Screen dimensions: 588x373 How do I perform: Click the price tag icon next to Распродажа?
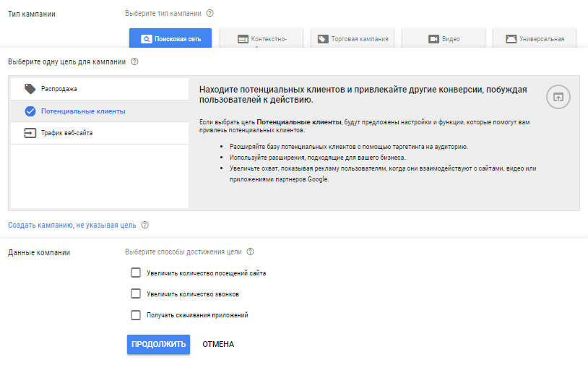[x=30, y=89]
